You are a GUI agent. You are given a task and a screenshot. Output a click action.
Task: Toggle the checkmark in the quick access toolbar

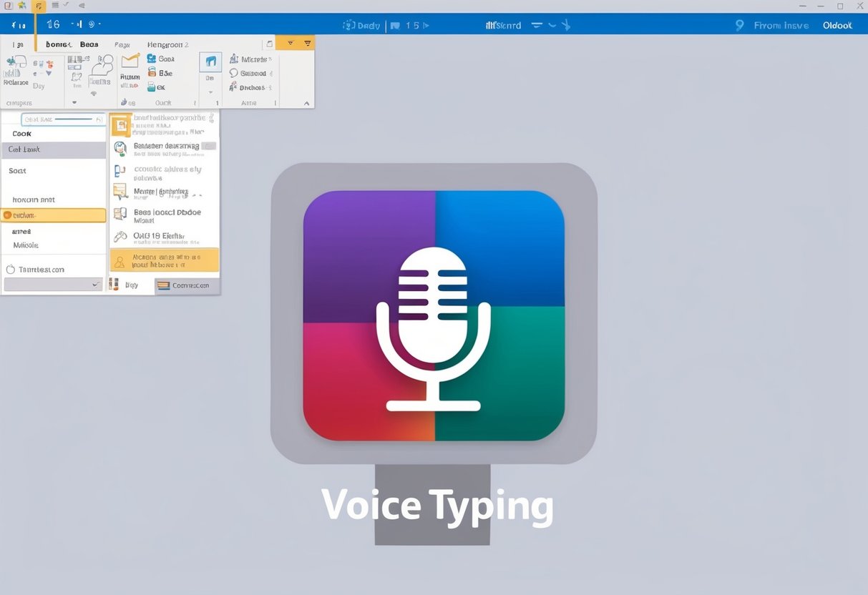coord(64,4)
